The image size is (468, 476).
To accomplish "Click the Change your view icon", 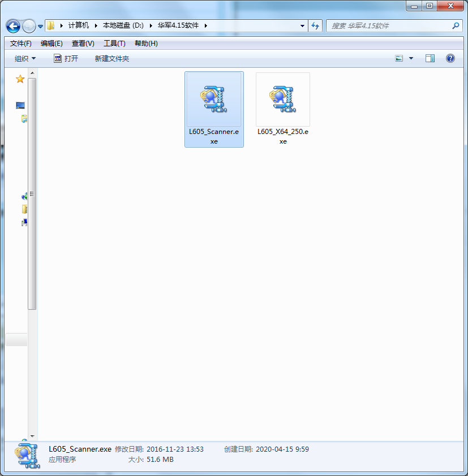I will tap(398, 58).
